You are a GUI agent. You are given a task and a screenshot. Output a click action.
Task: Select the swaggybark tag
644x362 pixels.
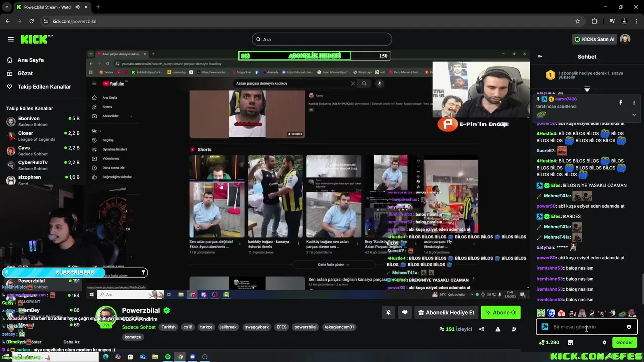257,327
